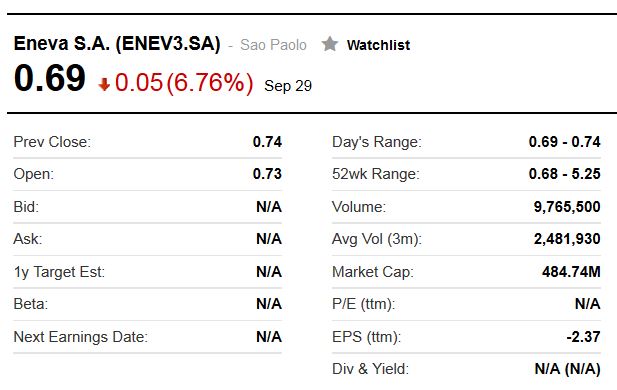Select the Sep 29 date label

(x=288, y=86)
